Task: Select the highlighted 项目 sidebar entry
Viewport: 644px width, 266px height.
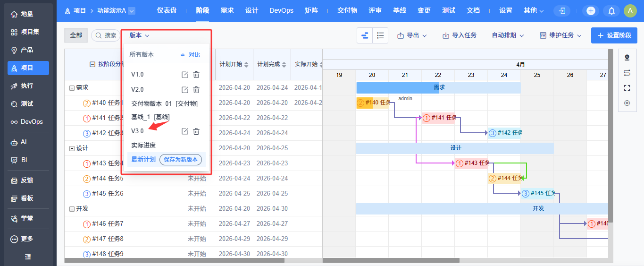Action: point(28,68)
